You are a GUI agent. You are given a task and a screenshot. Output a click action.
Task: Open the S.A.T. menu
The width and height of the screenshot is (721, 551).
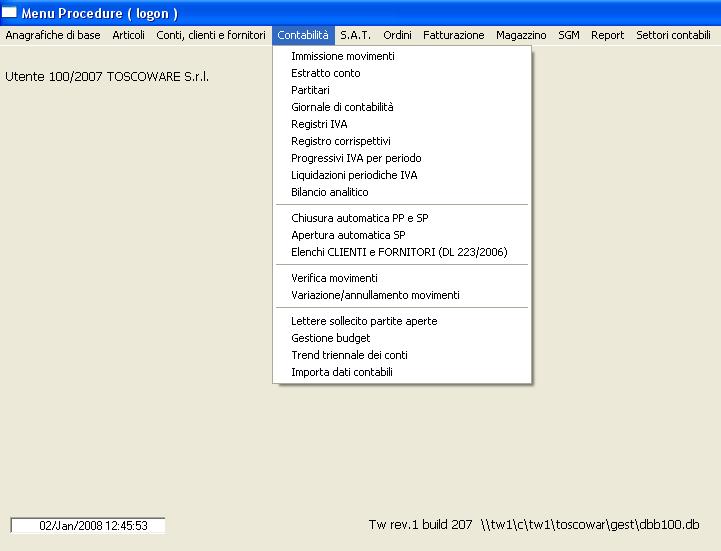pyautogui.click(x=355, y=35)
